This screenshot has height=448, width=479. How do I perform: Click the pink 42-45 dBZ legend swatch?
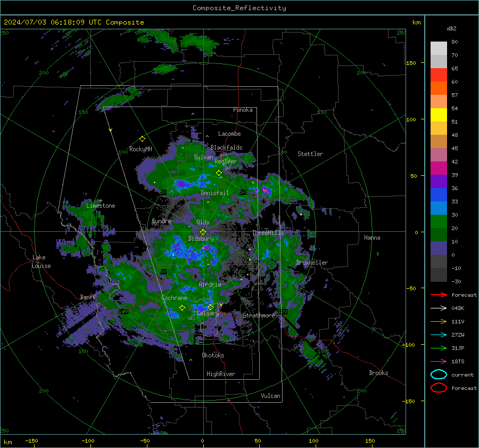click(439, 155)
